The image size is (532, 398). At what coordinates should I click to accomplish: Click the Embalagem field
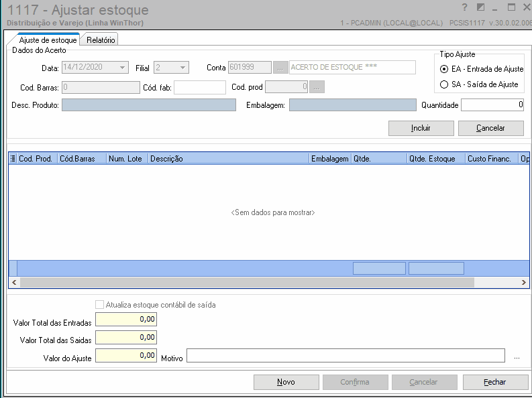point(352,105)
